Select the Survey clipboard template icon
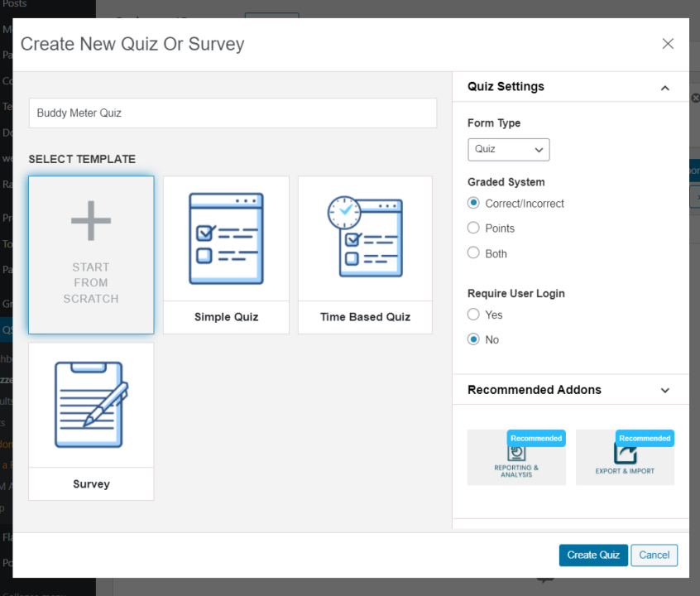 click(91, 405)
